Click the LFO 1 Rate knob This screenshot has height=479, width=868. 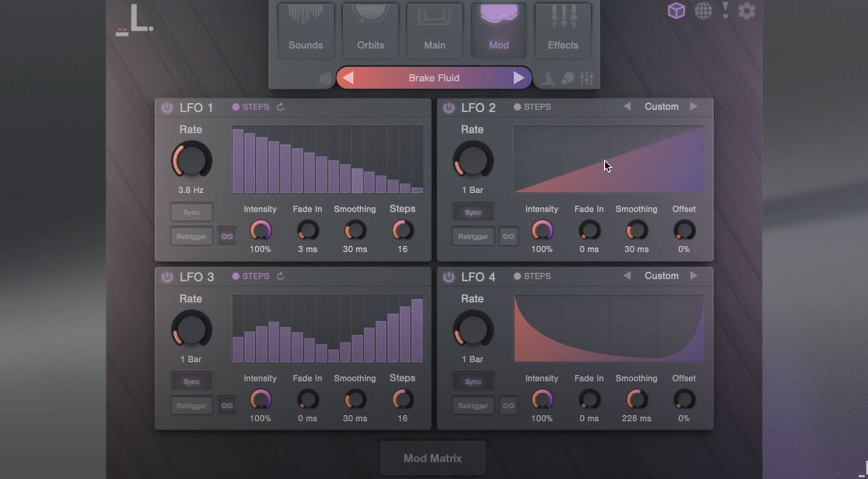pos(191,160)
